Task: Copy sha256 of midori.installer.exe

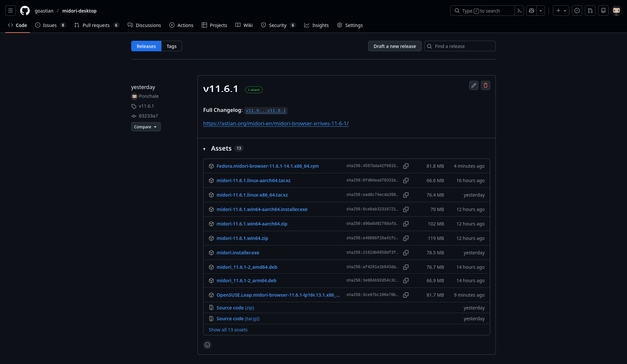Action: (406, 253)
